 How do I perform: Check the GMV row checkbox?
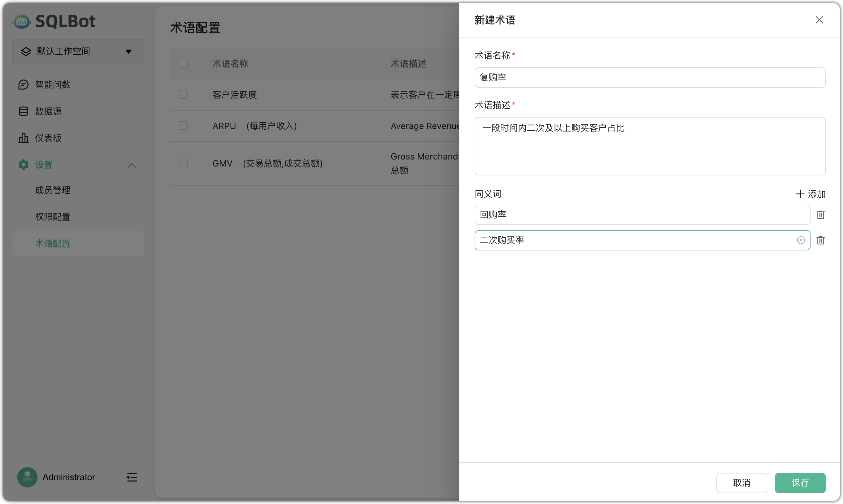[x=183, y=163]
